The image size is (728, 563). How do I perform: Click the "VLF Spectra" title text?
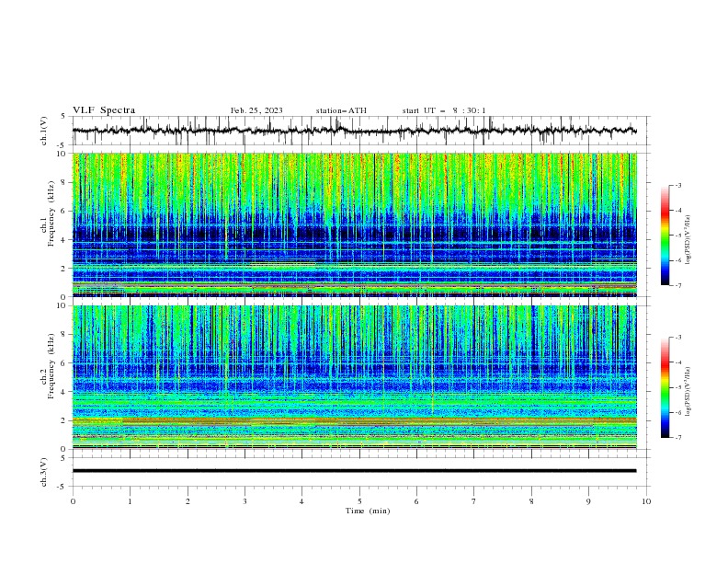click(x=104, y=110)
